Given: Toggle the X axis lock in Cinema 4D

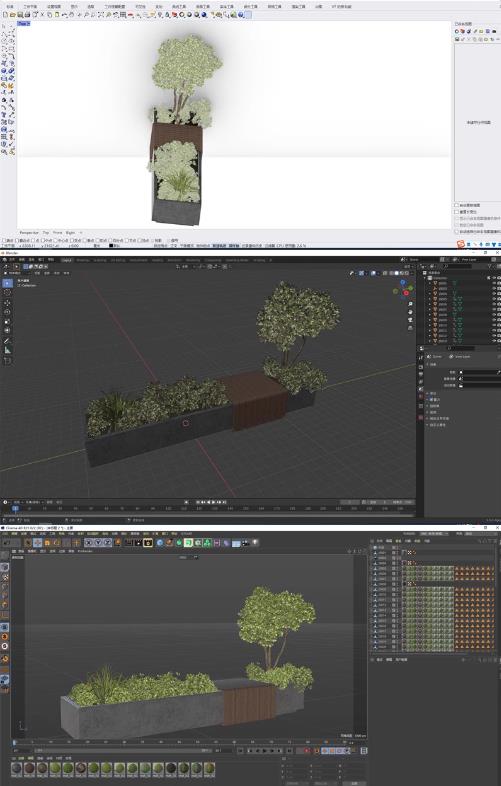Looking at the screenshot, I should (x=89, y=543).
